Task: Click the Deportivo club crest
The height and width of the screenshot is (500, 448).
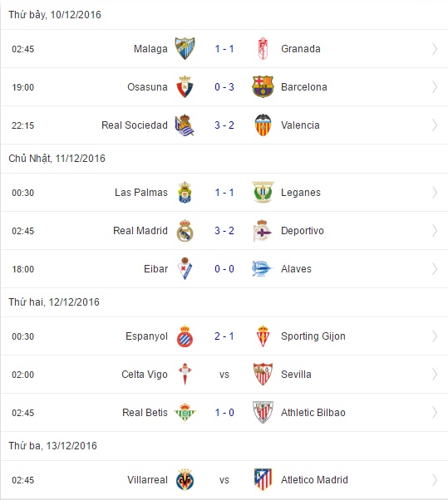Action: (x=263, y=231)
